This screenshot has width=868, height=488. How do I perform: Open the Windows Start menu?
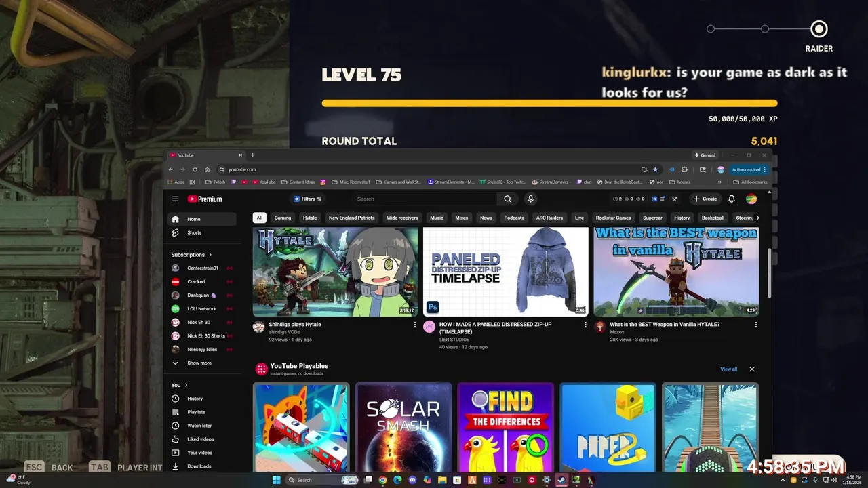tap(276, 480)
